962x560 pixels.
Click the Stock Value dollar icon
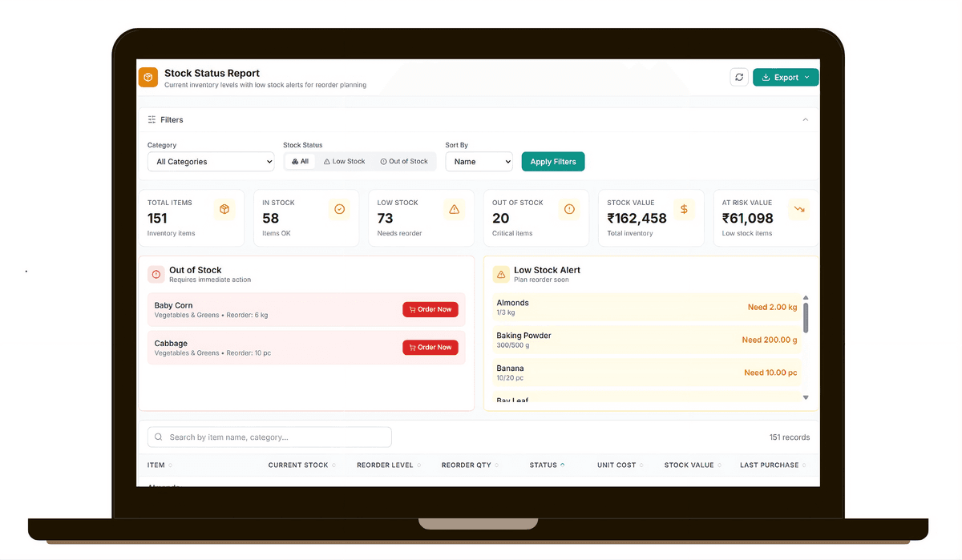point(684,210)
